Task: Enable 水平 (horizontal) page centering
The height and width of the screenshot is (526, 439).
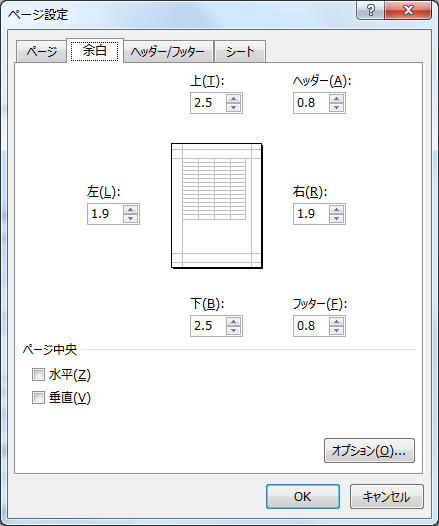Action: pos(38,375)
